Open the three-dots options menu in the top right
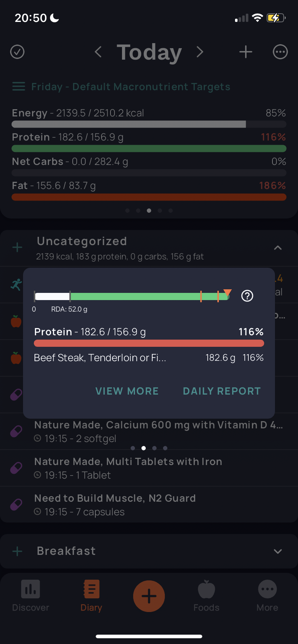Screen dimensions: 298x644 pyautogui.click(x=280, y=52)
